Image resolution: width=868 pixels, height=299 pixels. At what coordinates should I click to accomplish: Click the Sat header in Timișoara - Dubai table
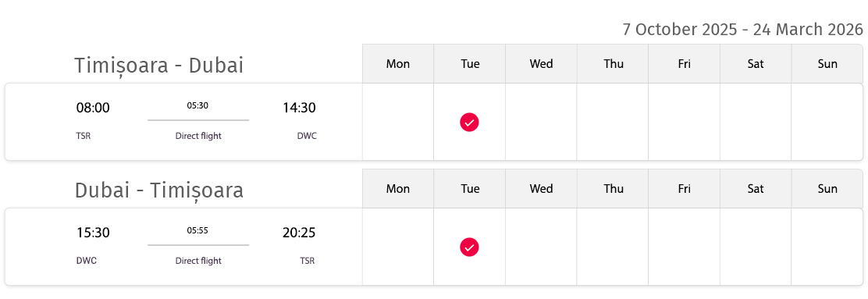(756, 64)
